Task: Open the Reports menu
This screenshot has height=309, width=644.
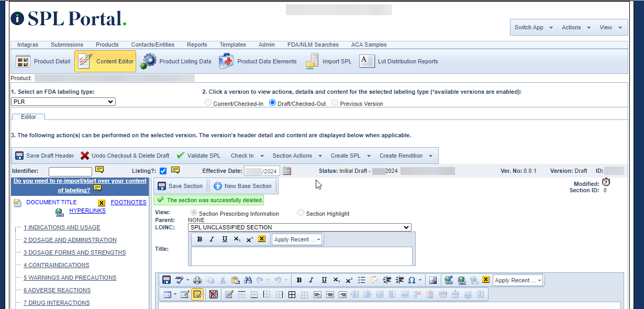Action: (197, 45)
